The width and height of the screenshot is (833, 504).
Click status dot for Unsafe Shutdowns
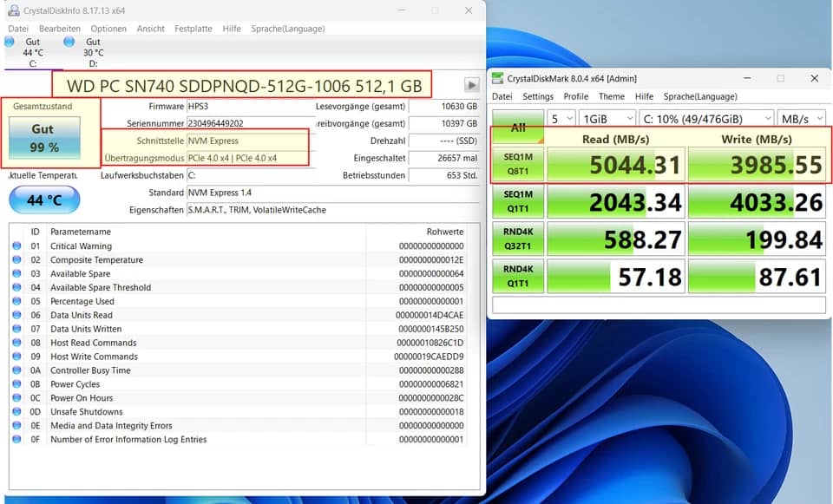coord(16,411)
